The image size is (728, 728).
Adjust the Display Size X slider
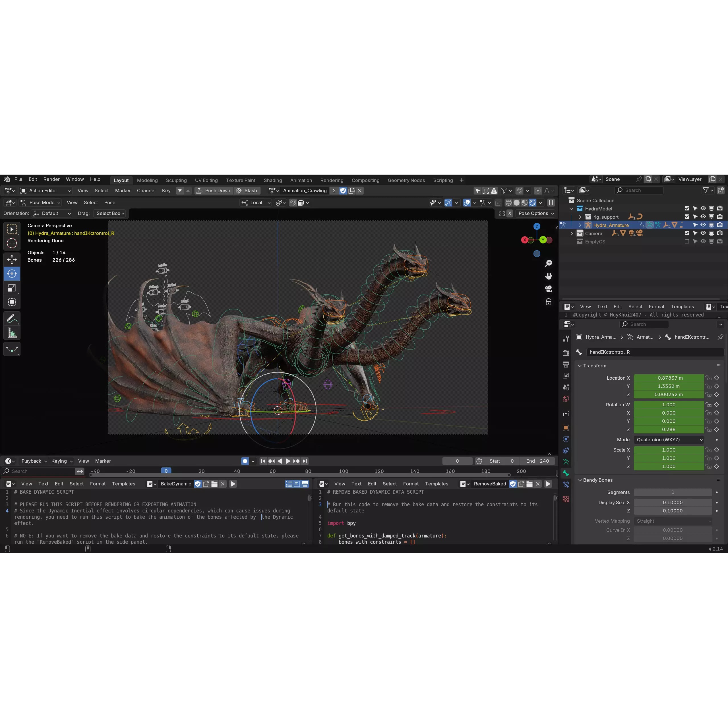coord(673,502)
